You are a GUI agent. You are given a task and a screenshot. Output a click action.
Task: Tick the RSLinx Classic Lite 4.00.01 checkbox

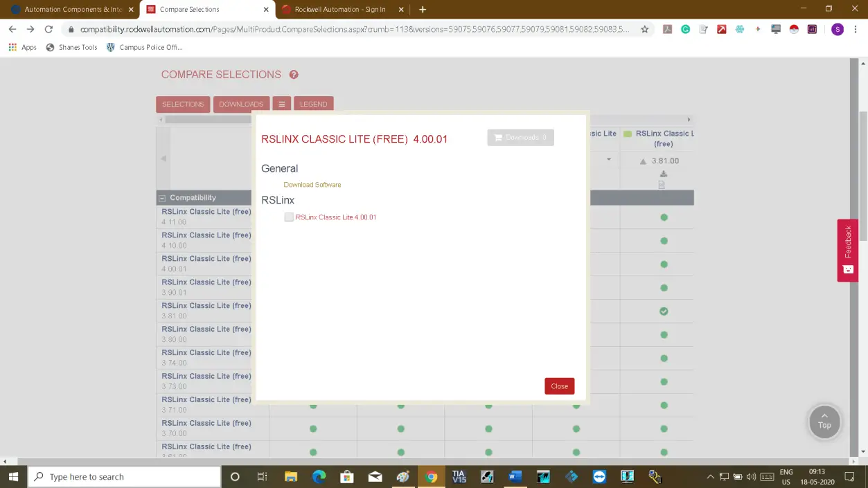tap(289, 217)
